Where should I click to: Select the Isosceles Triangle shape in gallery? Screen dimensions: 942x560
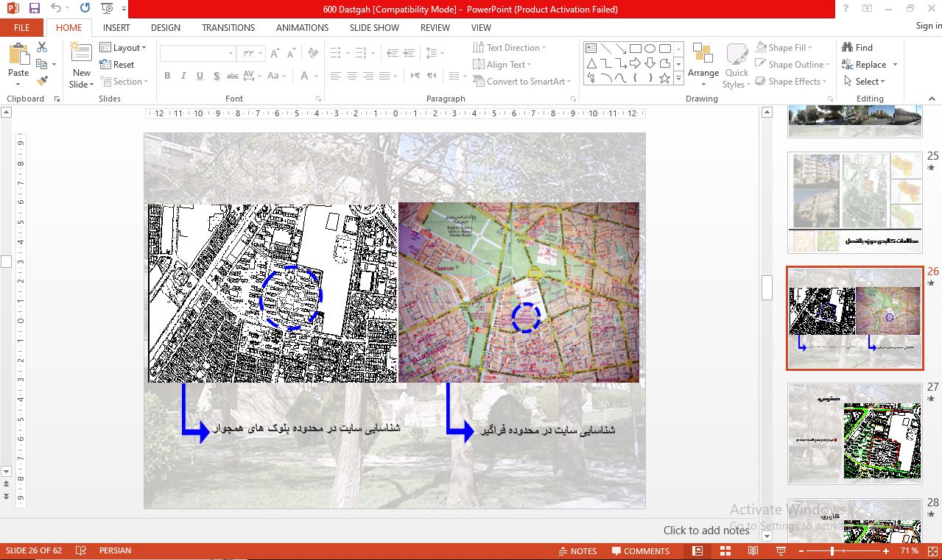pyautogui.click(x=591, y=63)
